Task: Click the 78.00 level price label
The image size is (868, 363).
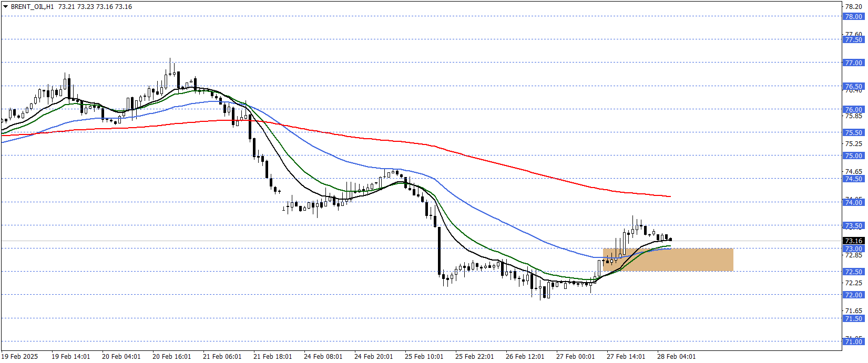Action: point(854,16)
